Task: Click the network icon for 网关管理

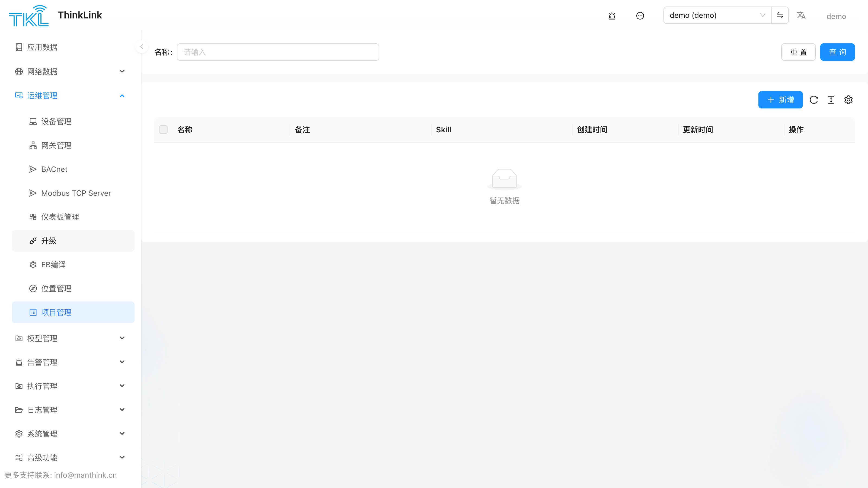Action: [33, 146]
